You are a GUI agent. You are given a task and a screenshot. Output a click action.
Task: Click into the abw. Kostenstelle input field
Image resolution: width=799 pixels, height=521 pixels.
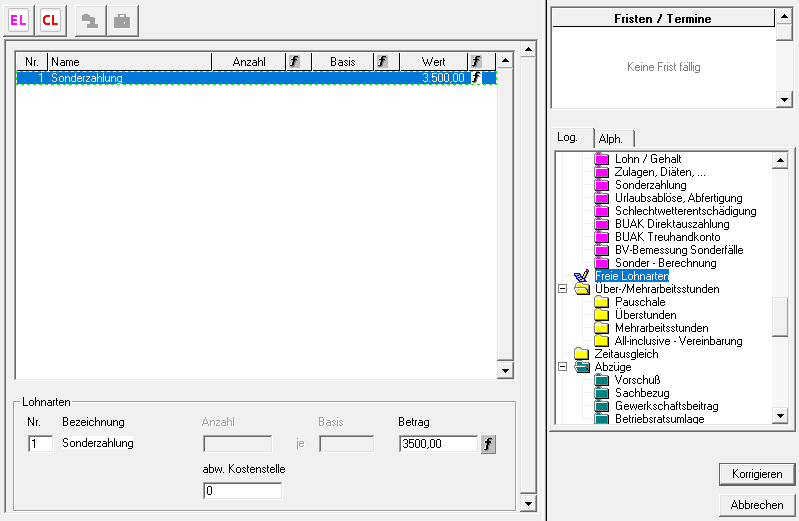click(x=240, y=491)
